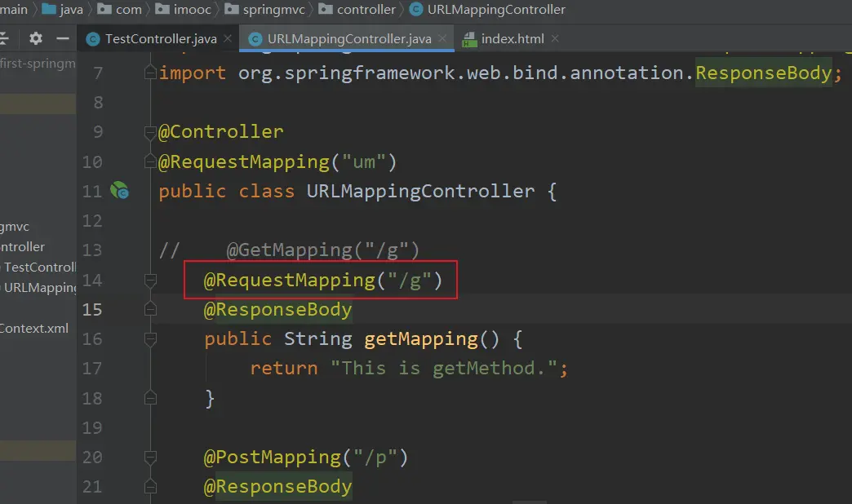Toggle the fold marker on line 10
Screen dimensions: 852x504
(150, 161)
